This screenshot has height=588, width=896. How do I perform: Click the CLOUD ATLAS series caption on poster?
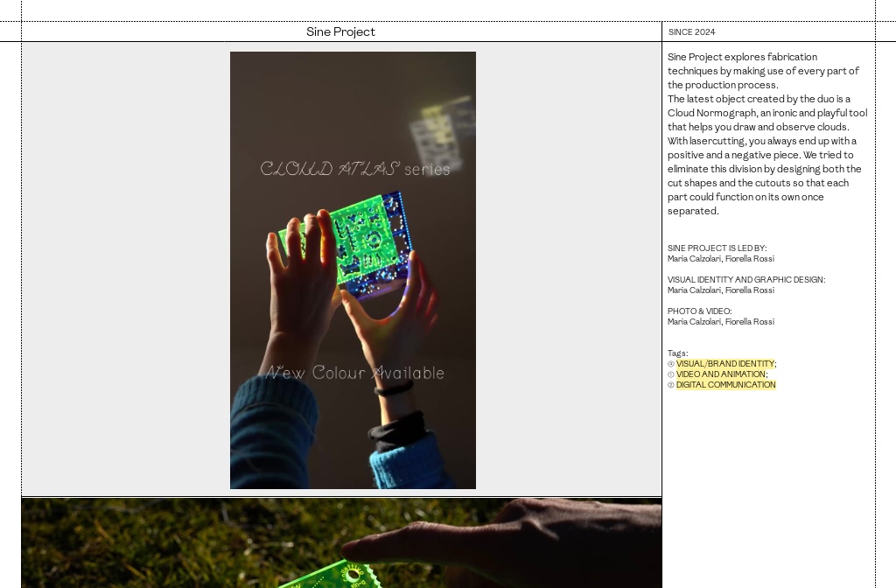coord(355,169)
